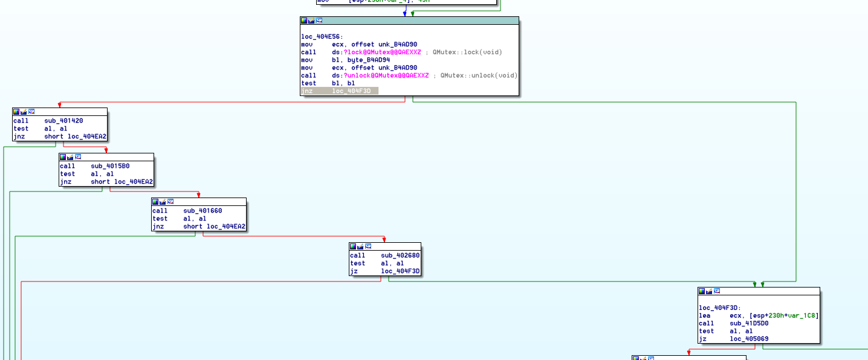
Task: Click edit pencil icon on sub_4015B0 block
Action: (70, 157)
